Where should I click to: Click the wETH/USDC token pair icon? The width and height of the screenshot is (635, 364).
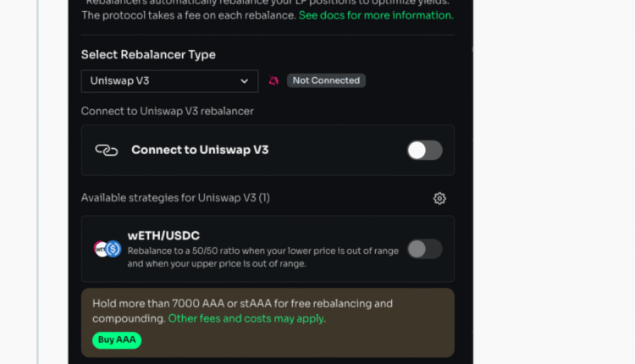108,249
